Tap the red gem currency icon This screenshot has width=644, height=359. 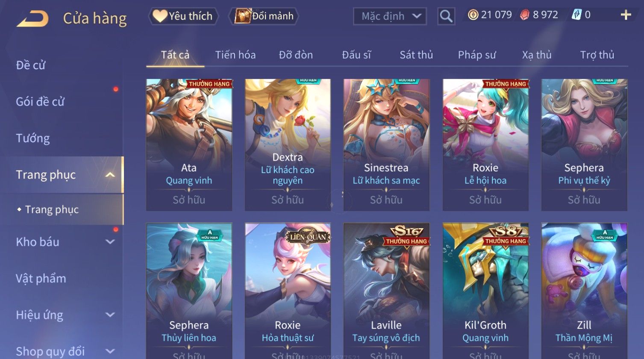pyautogui.click(x=525, y=15)
